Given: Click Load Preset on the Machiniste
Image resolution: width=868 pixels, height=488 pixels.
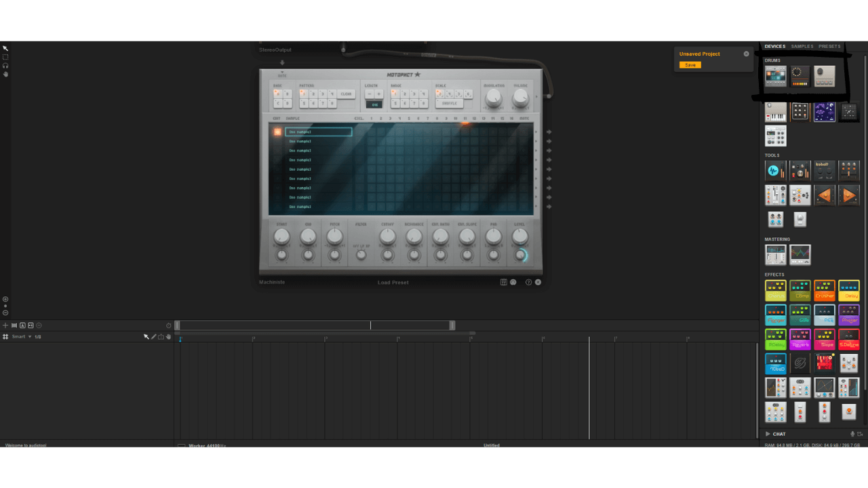Looking at the screenshot, I should pyautogui.click(x=392, y=282).
